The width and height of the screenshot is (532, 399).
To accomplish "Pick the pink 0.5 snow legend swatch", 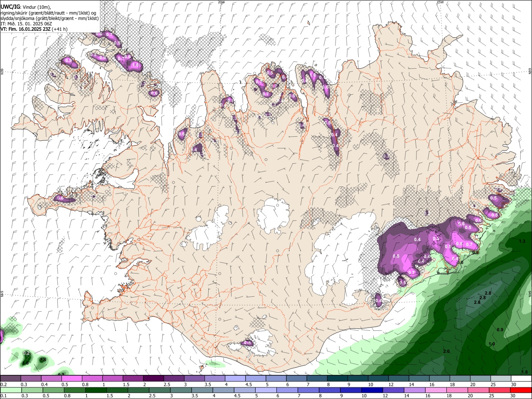I will pos(71,379).
